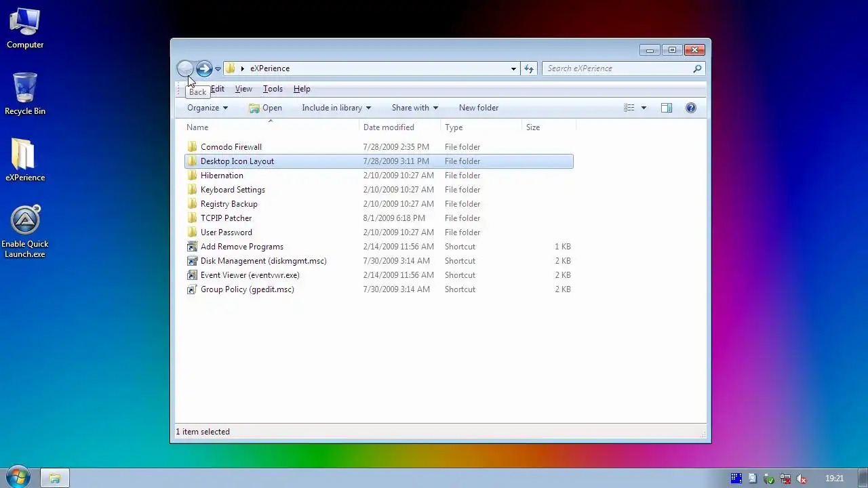Screen dimensions: 868x488
Task: Select the Hibernation folder icon
Action: pyautogui.click(x=193, y=176)
